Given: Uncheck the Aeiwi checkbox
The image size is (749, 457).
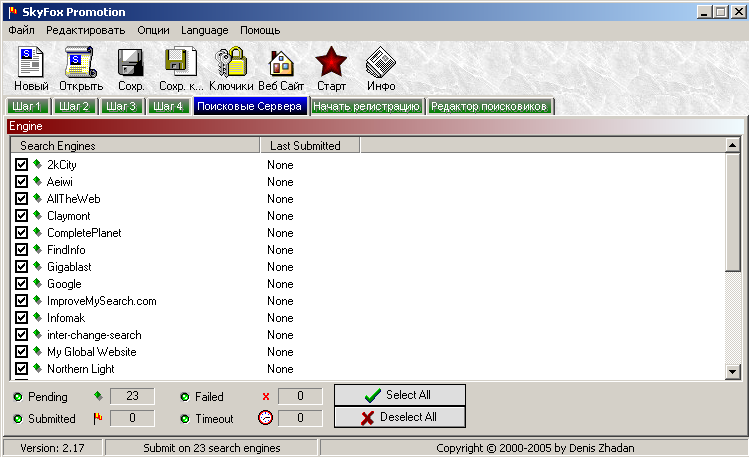Looking at the screenshot, I should coord(21,181).
